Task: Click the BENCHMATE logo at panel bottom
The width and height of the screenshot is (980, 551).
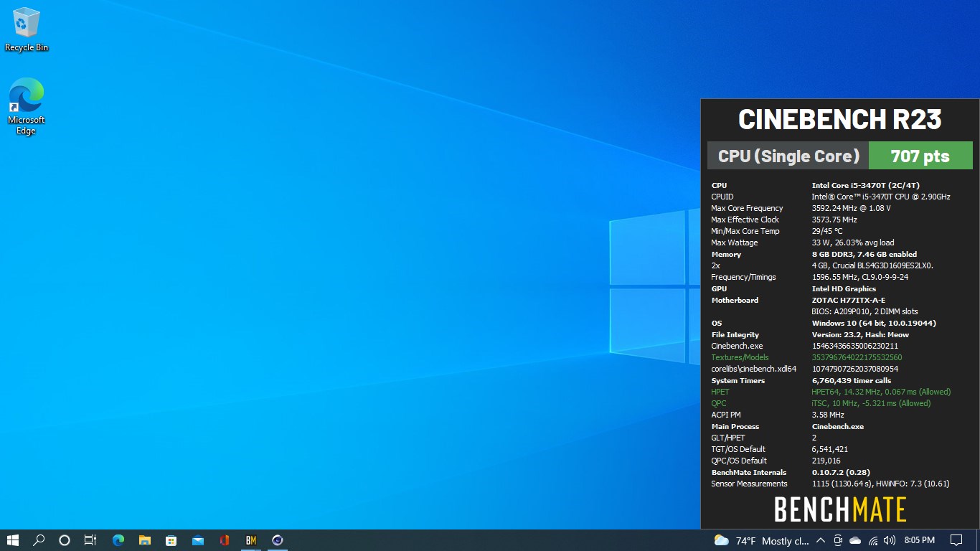Action: 840,510
